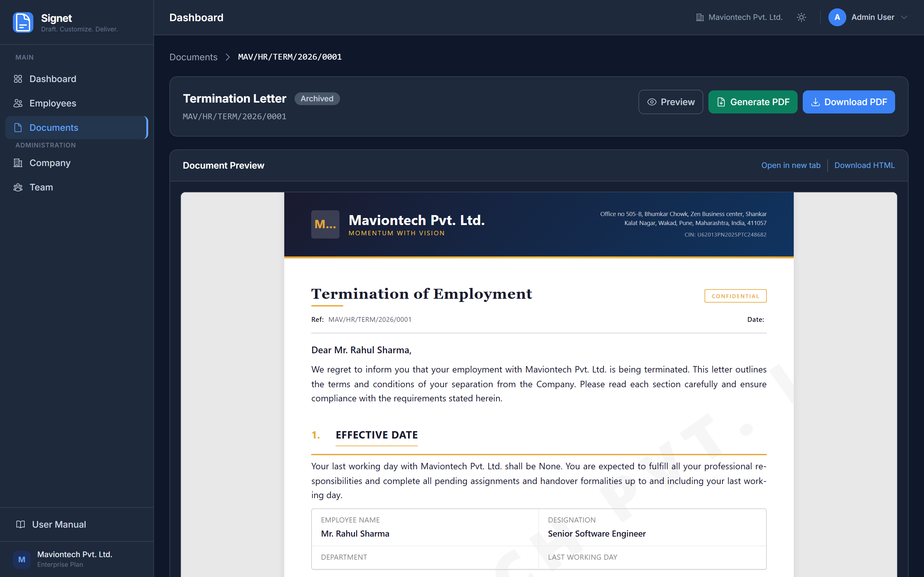Viewport: 924px width, 577px height.
Task: Click the Generate PDF button
Action: pos(753,102)
